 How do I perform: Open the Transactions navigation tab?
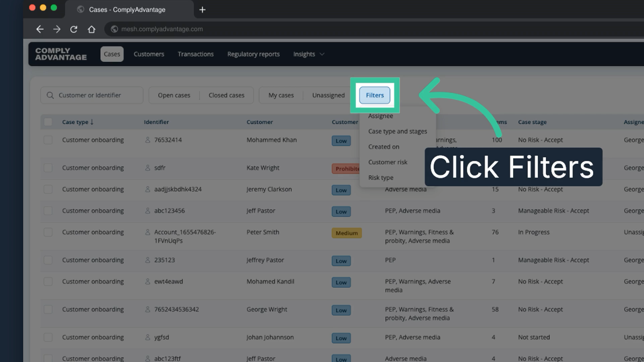point(196,54)
